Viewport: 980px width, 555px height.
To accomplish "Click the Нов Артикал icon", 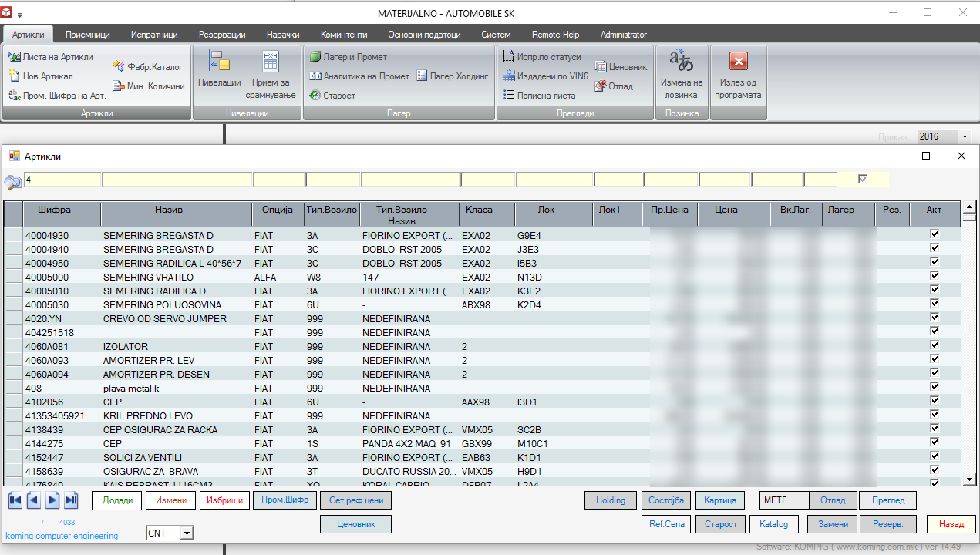I will click(15, 76).
